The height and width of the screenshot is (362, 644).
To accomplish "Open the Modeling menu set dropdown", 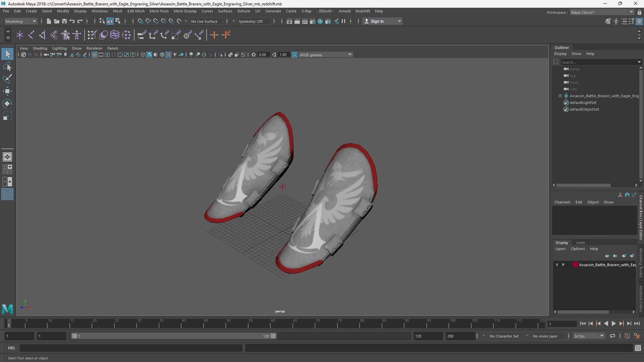I will [x=21, y=21].
